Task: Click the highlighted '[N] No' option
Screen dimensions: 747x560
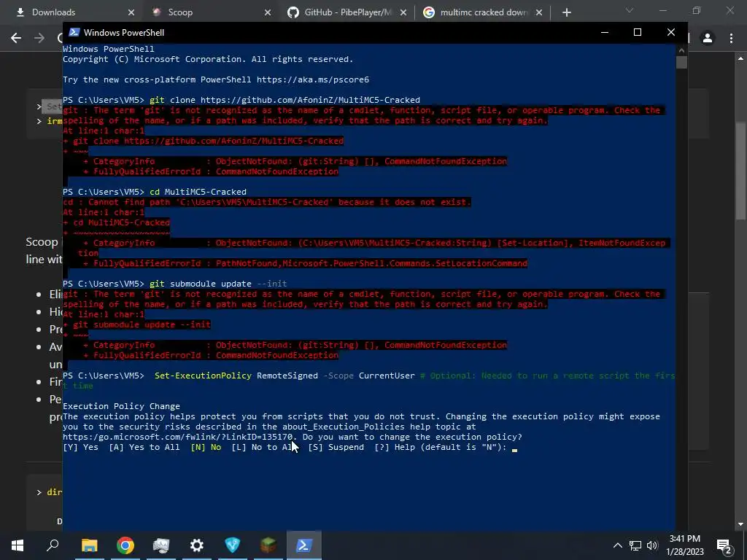Action: point(206,447)
